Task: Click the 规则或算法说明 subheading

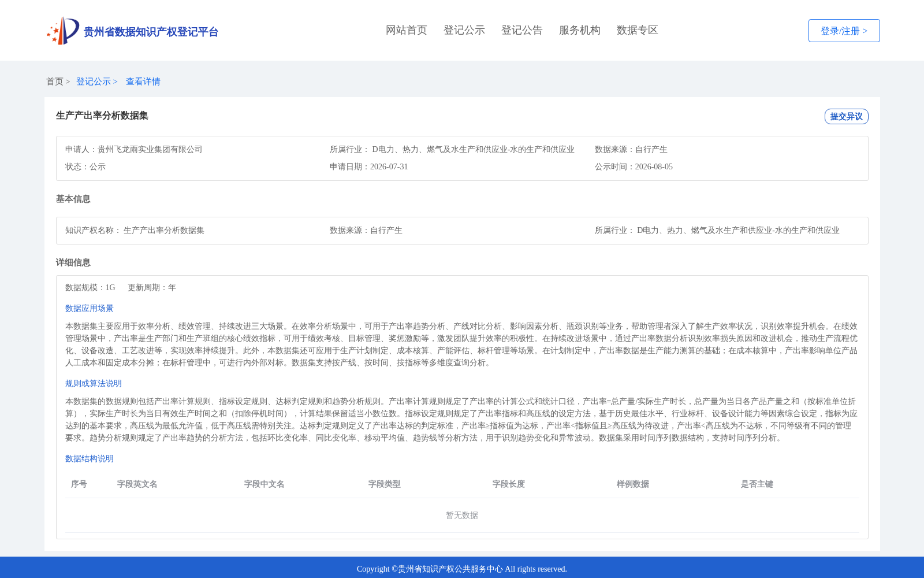Action: [x=94, y=383]
